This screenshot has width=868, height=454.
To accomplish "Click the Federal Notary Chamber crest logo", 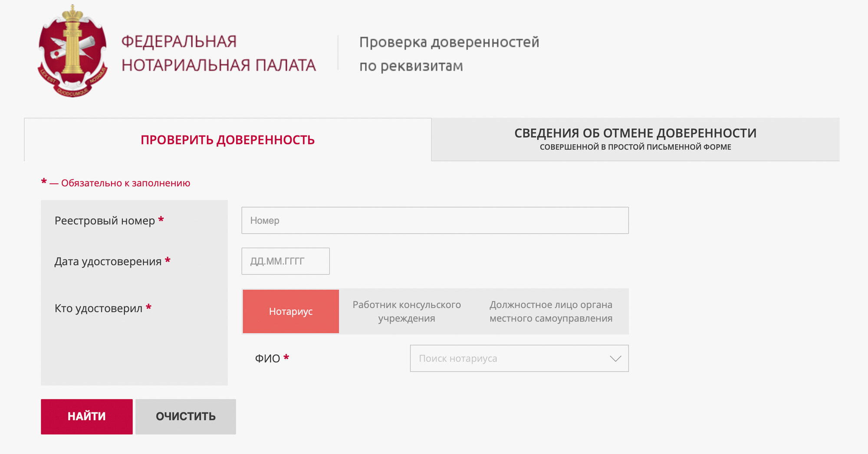I will pyautogui.click(x=72, y=51).
